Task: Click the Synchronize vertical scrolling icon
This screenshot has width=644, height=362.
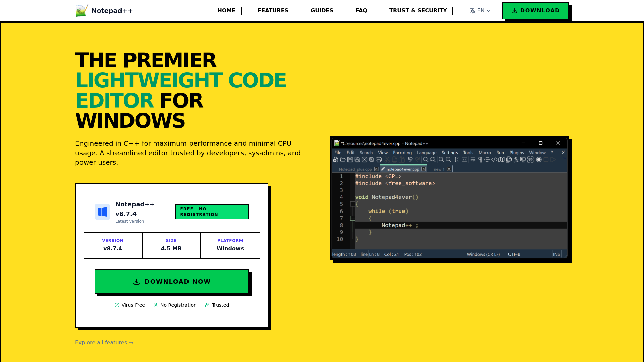Action: tap(457, 160)
